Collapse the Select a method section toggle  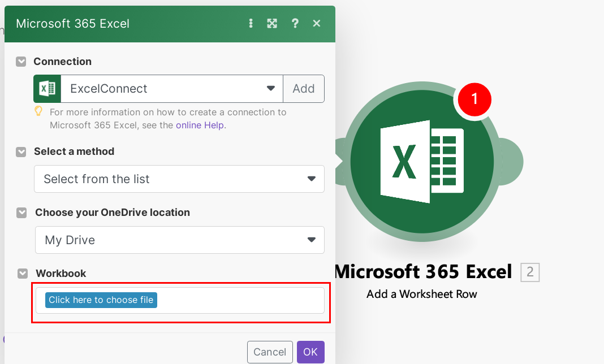coord(21,152)
